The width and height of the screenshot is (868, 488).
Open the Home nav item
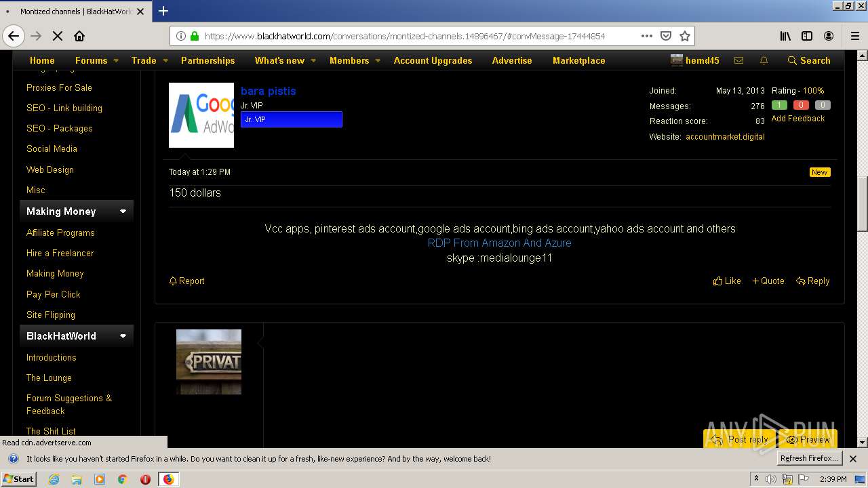click(42, 60)
